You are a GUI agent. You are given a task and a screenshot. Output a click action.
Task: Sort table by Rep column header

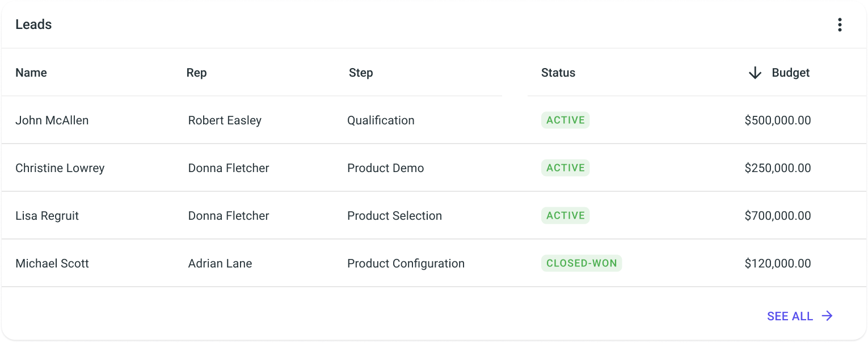point(196,73)
